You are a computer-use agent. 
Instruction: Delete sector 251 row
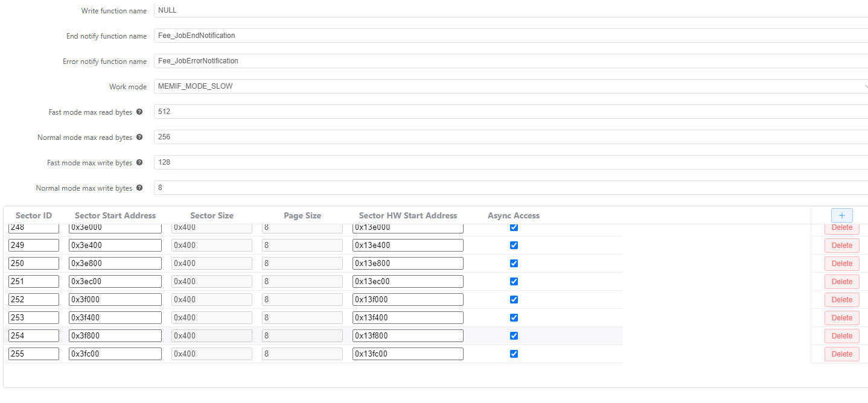[x=841, y=282]
